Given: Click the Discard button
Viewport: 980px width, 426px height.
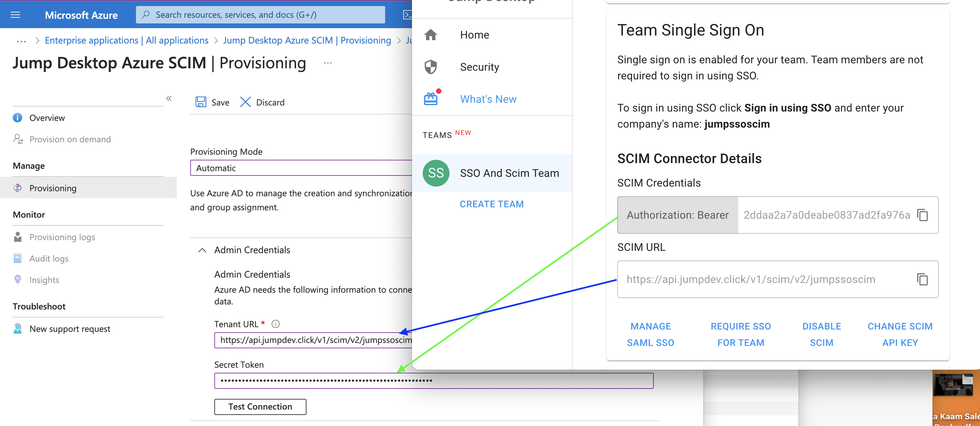Looking at the screenshot, I should point(262,102).
